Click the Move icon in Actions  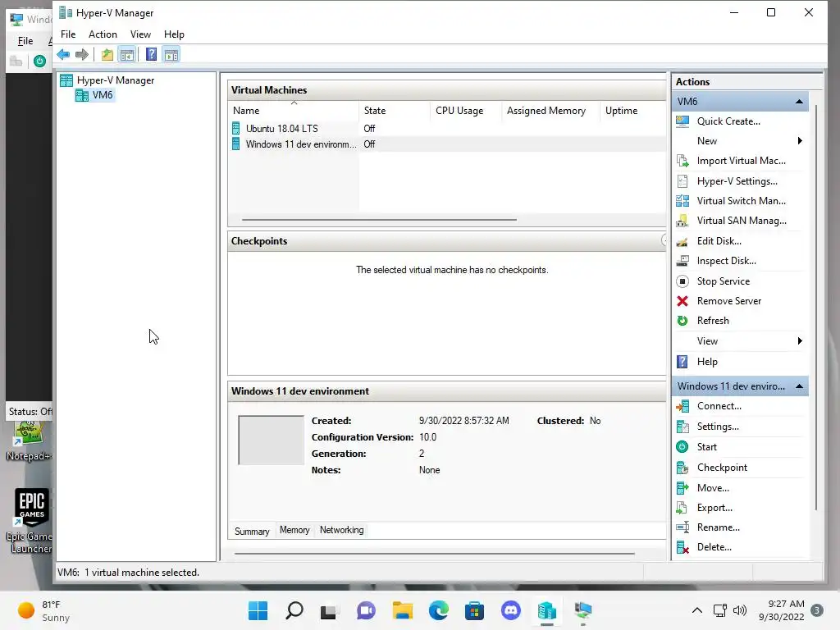tap(682, 488)
